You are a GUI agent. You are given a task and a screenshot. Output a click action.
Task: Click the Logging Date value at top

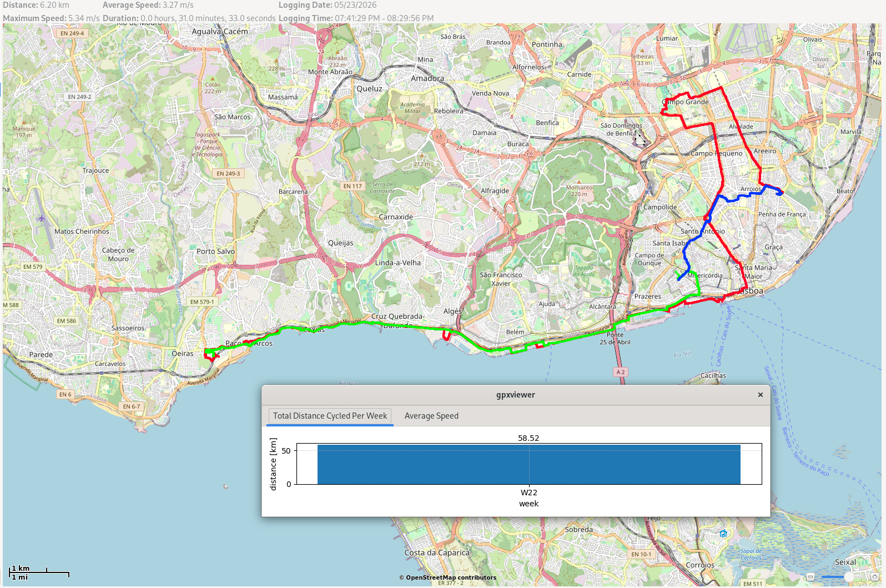[x=355, y=5]
